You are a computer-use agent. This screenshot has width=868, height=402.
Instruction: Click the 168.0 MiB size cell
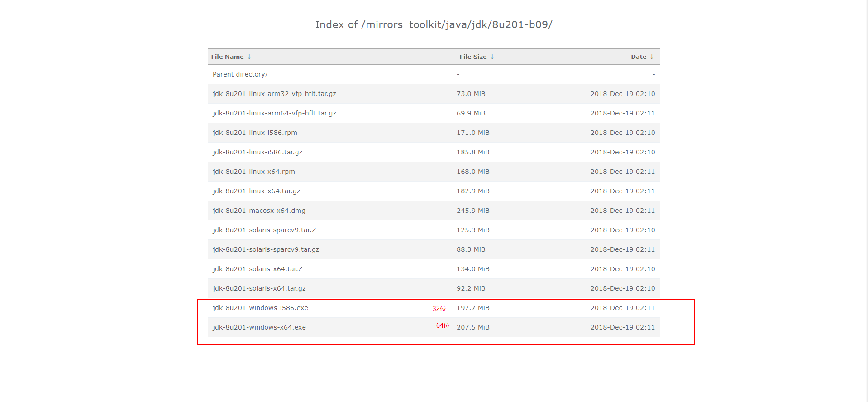[x=473, y=172]
